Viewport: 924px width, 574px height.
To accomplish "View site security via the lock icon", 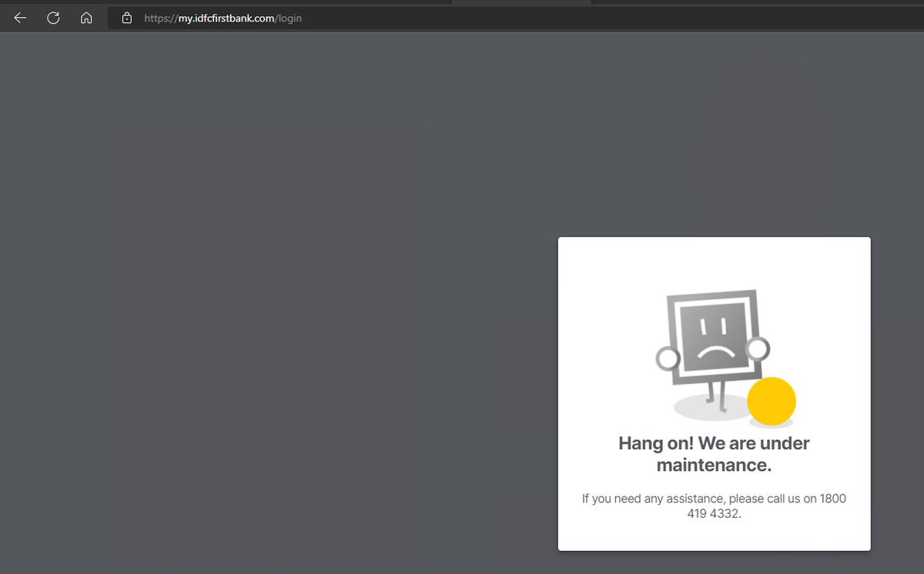I will pyautogui.click(x=127, y=18).
